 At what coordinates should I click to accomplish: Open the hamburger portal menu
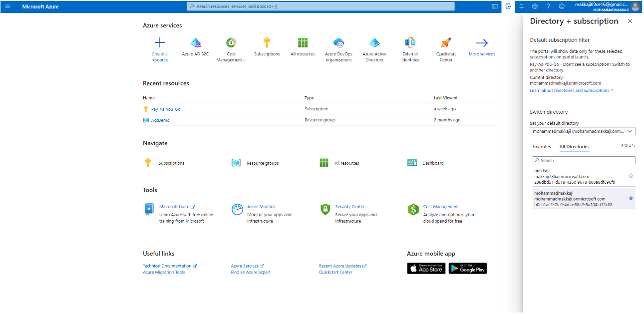click(x=7, y=6)
